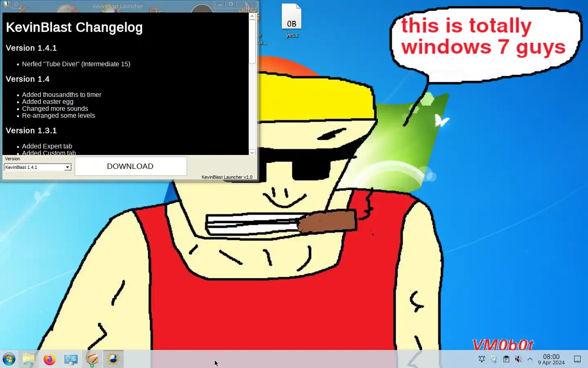Click the "Nerfed Tube Dive!" changelog entry
588x368 pixels.
76,64
